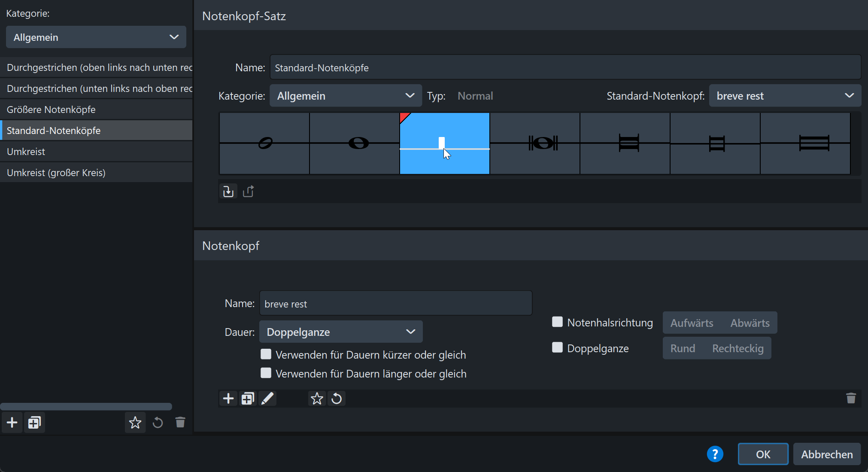Check Verwenden für Dauern länger oder gleich
This screenshot has height=472, width=868.
tap(266, 373)
